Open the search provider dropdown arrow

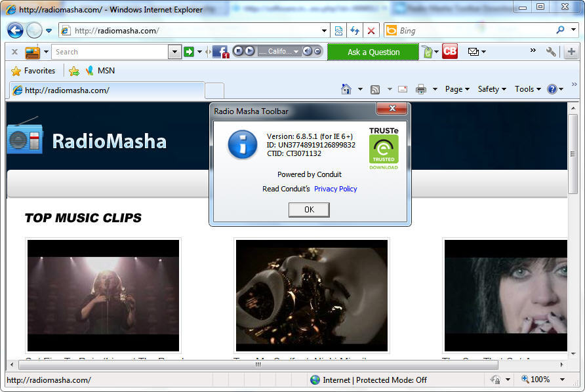click(573, 29)
